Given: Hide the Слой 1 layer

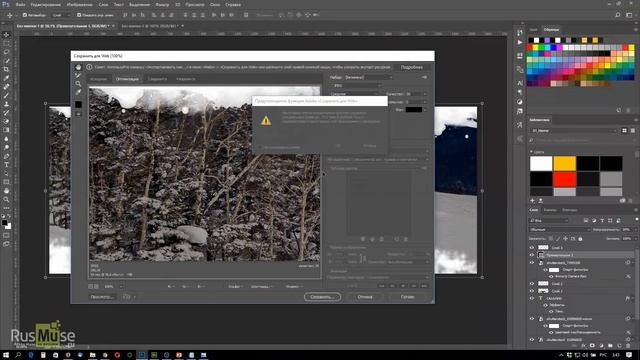Looking at the screenshot, I should point(532,291).
